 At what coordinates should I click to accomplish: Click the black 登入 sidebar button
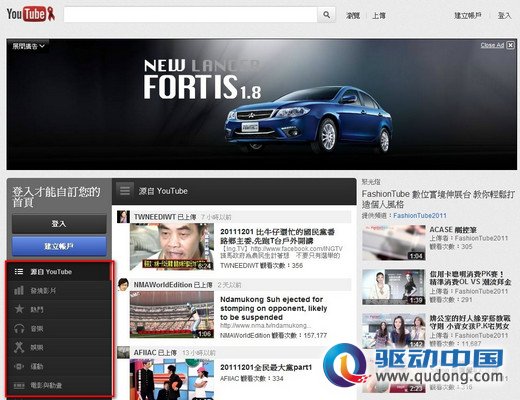(59, 224)
